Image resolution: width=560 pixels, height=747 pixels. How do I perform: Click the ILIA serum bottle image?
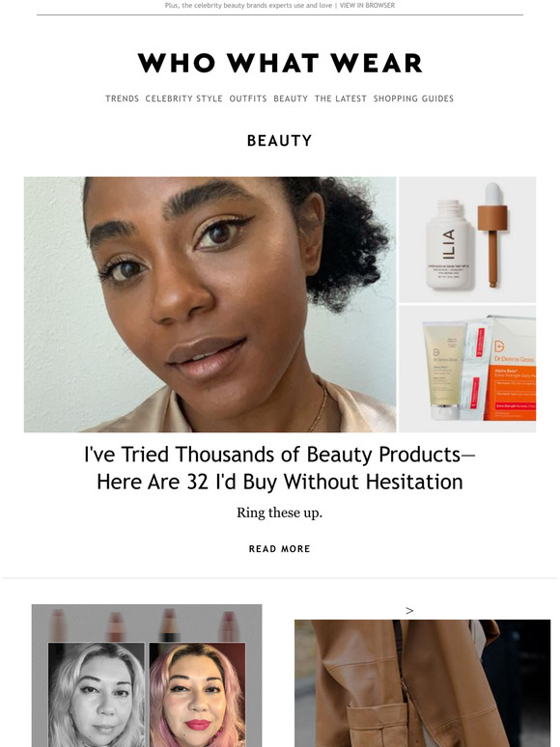(x=467, y=239)
